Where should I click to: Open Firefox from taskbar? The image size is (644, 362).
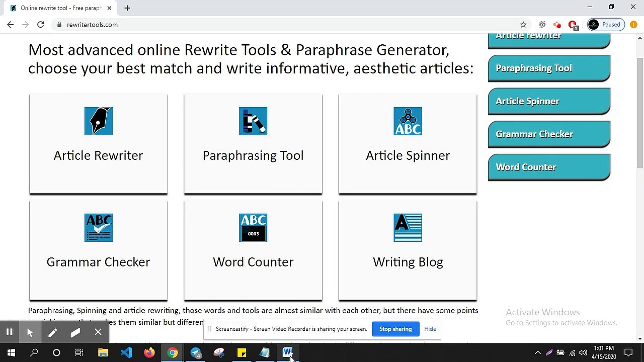(149, 352)
